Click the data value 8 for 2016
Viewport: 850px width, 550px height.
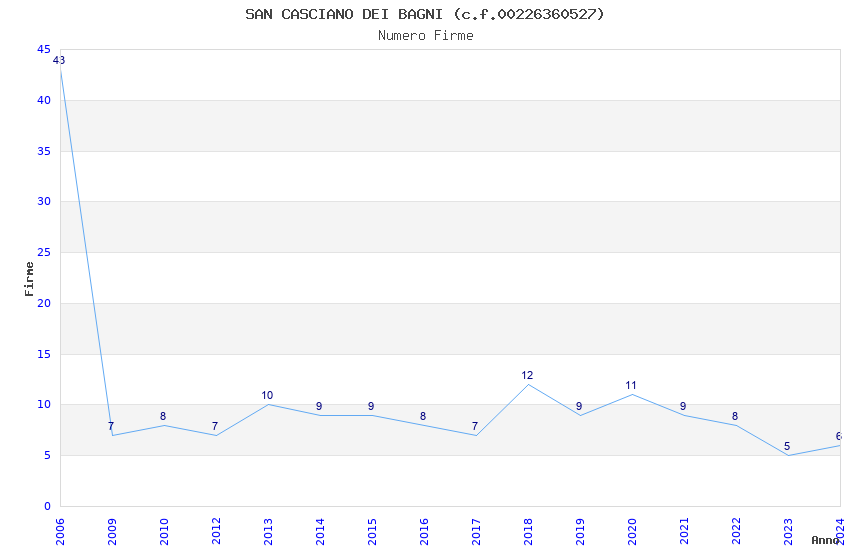coord(423,416)
